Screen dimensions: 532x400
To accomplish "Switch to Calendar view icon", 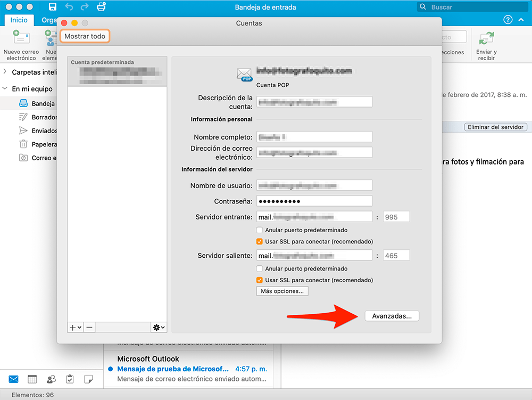I will (x=32, y=379).
